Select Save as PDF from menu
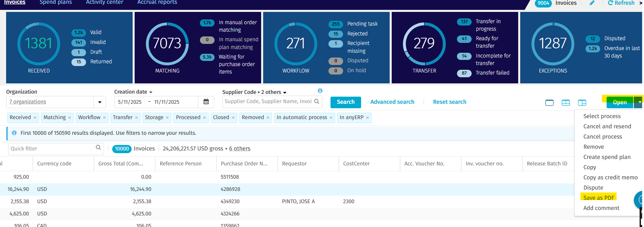Viewport: 644px width, 227px height. 598,198
